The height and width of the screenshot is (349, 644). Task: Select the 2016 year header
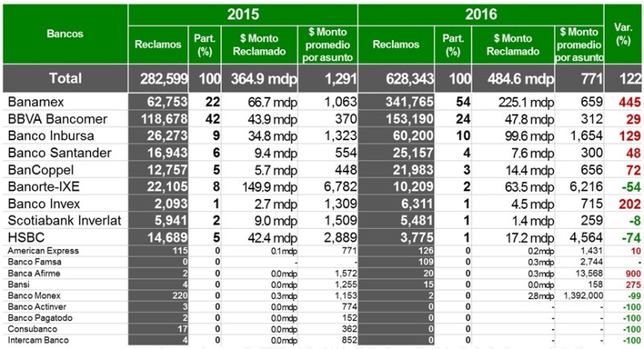point(481,15)
